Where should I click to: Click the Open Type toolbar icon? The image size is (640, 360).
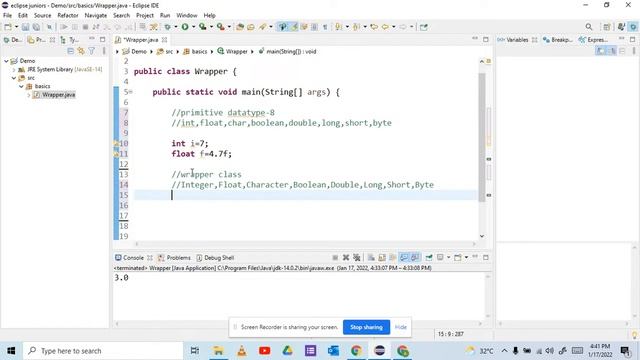point(240,27)
